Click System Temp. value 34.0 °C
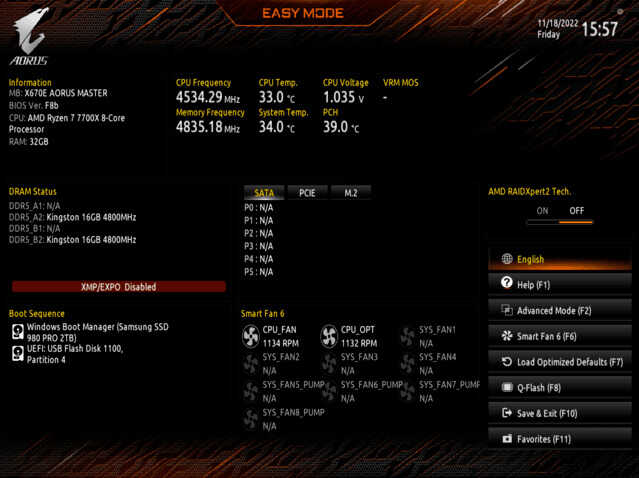The height and width of the screenshot is (478, 639). (x=277, y=127)
